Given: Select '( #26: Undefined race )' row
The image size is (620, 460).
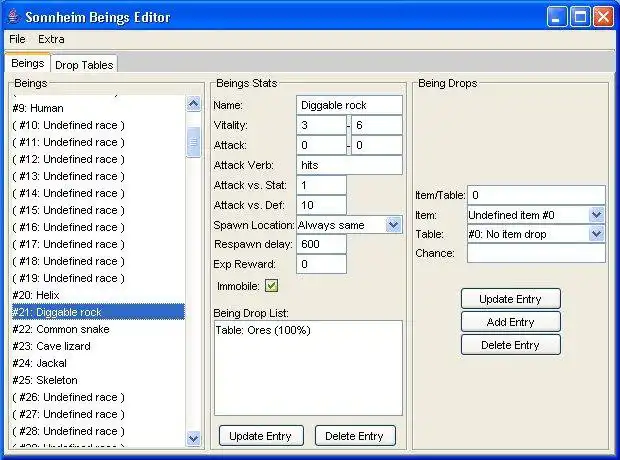Looking at the screenshot, I should tap(98, 397).
